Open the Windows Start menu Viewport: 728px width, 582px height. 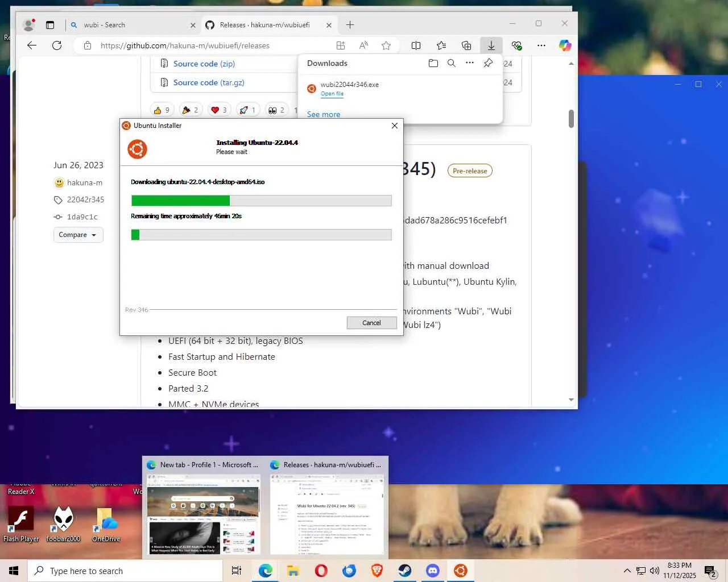coord(14,571)
